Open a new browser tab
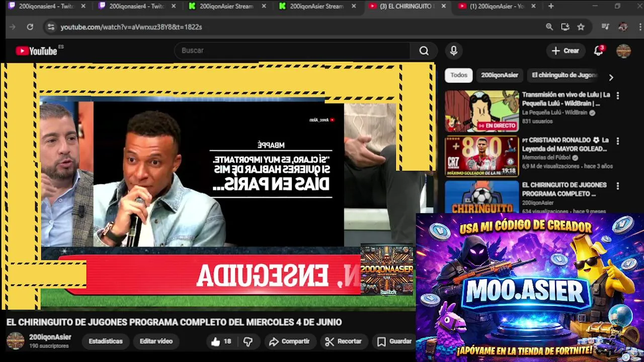The height and width of the screenshot is (362, 644). pyautogui.click(x=551, y=7)
